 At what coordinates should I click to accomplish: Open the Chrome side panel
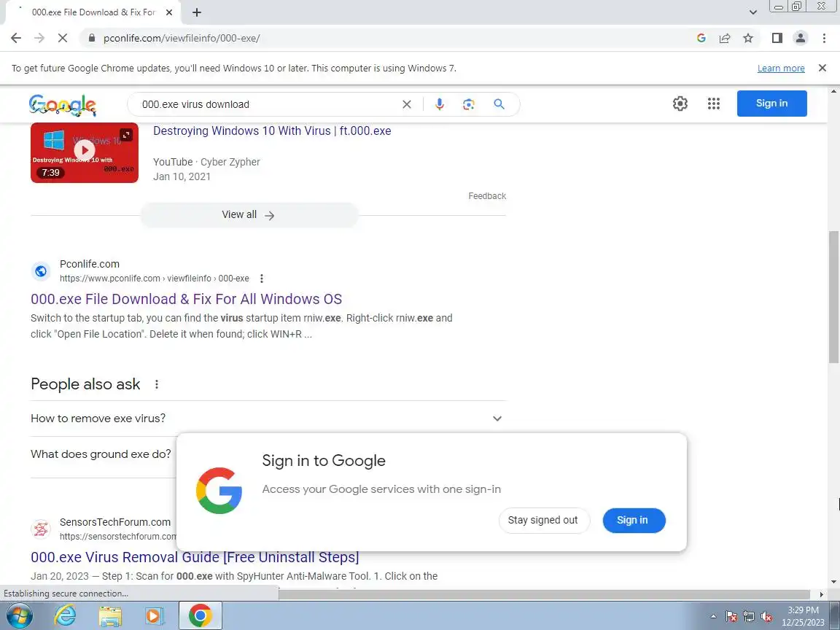click(x=777, y=38)
